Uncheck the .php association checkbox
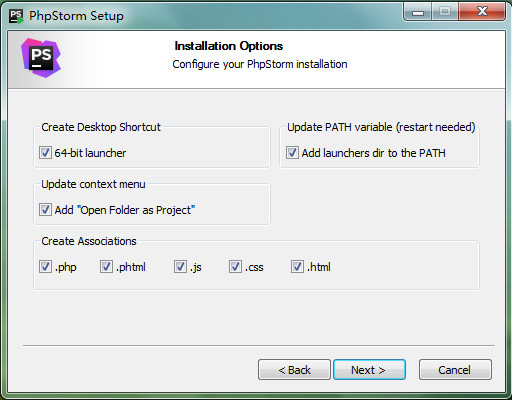Viewport: 512px width, 400px height. (x=45, y=267)
